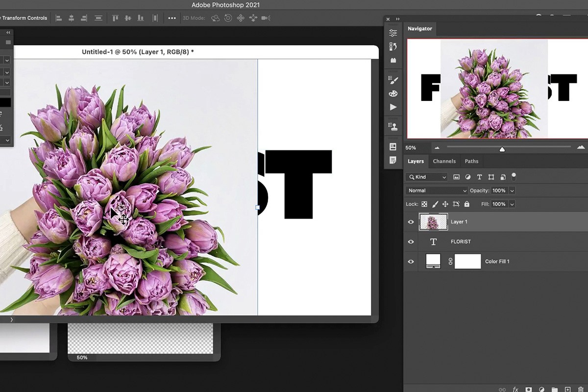
Task: Open the Actions play-triangle panel icon
Action: click(393, 107)
